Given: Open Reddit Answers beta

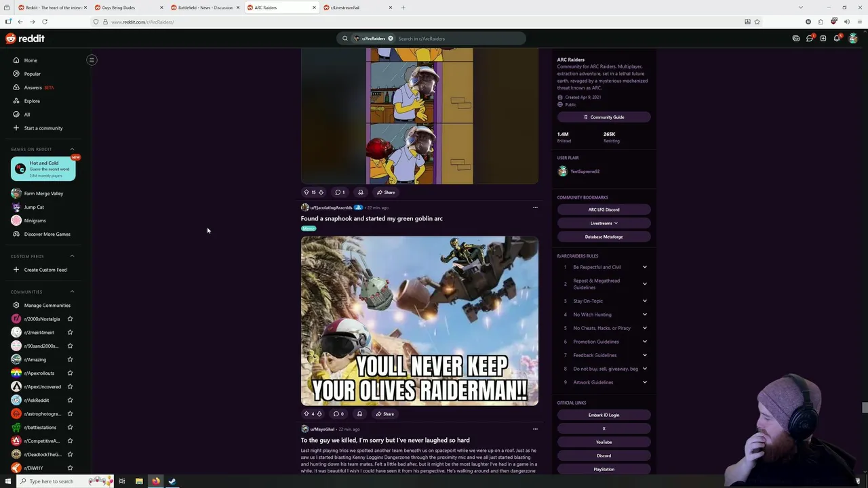Looking at the screenshot, I should click(39, 87).
